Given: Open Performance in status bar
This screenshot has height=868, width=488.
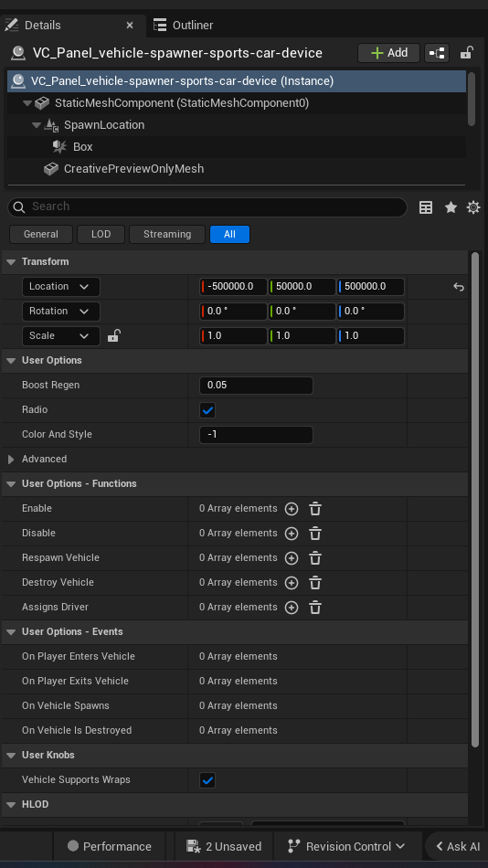Looking at the screenshot, I should tap(109, 846).
